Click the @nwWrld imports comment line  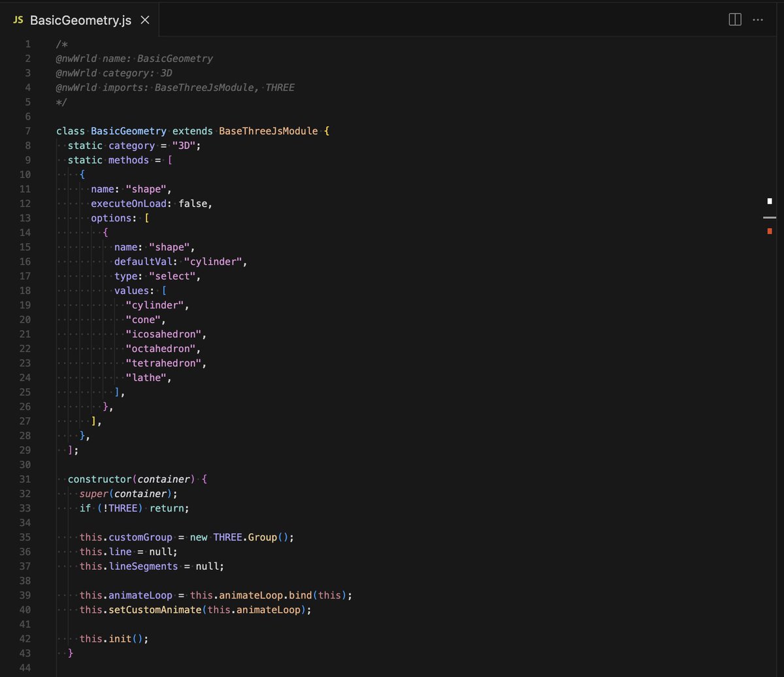pos(175,88)
